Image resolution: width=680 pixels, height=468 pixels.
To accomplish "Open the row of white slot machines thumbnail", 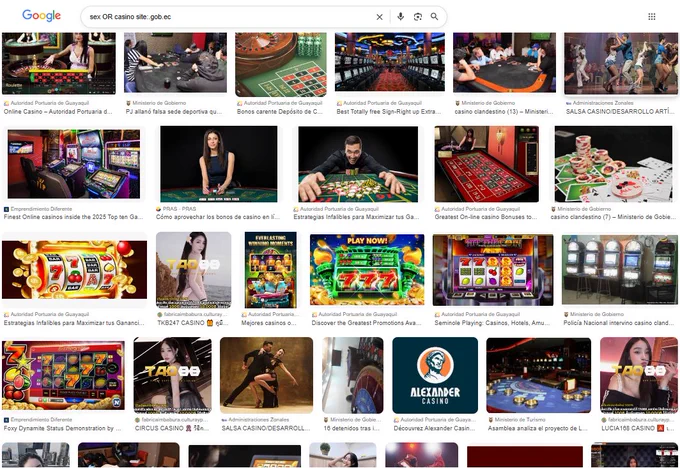I will [620, 269].
